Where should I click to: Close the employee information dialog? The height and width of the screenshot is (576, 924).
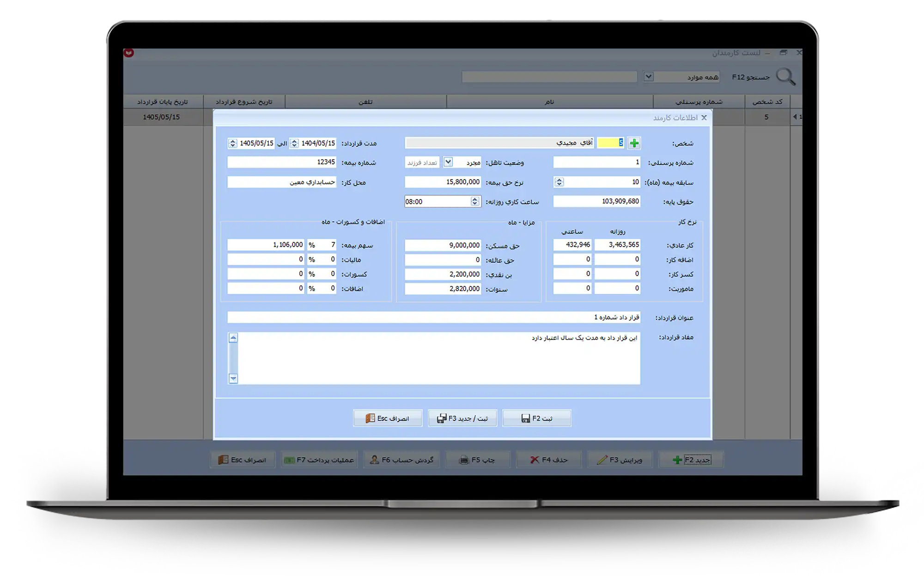pyautogui.click(x=704, y=118)
